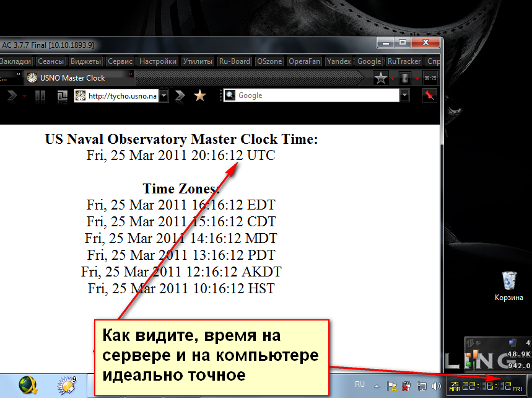Open the forward button history dropdown arrow
This screenshot has height=398, width=532.
coord(25,96)
